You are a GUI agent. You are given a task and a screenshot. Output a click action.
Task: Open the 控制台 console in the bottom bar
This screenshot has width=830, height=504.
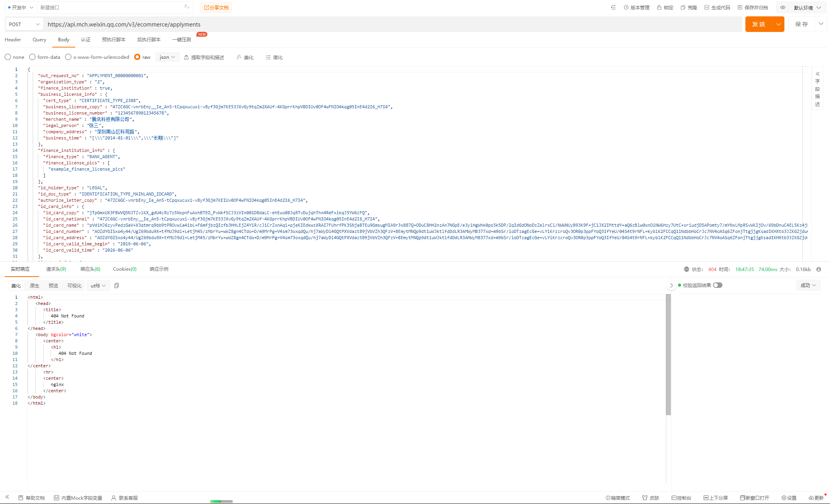click(681, 498)
